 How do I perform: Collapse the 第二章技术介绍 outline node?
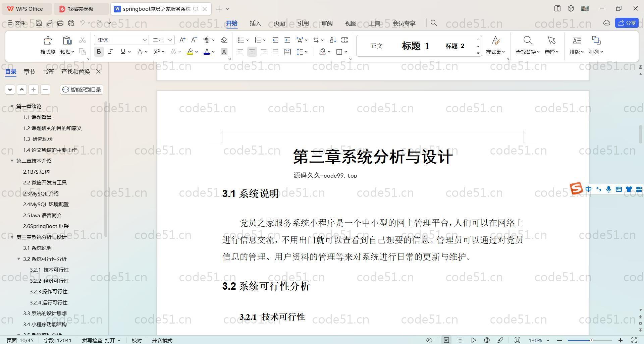12,161
